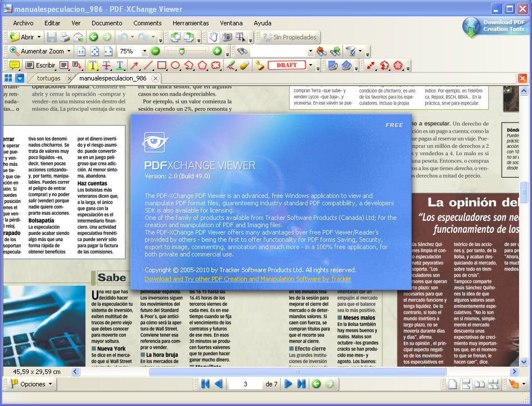The height and width of the screenshot is (406, 532).
Task: Select the text Select tool
Action: [x=240, y=37]
